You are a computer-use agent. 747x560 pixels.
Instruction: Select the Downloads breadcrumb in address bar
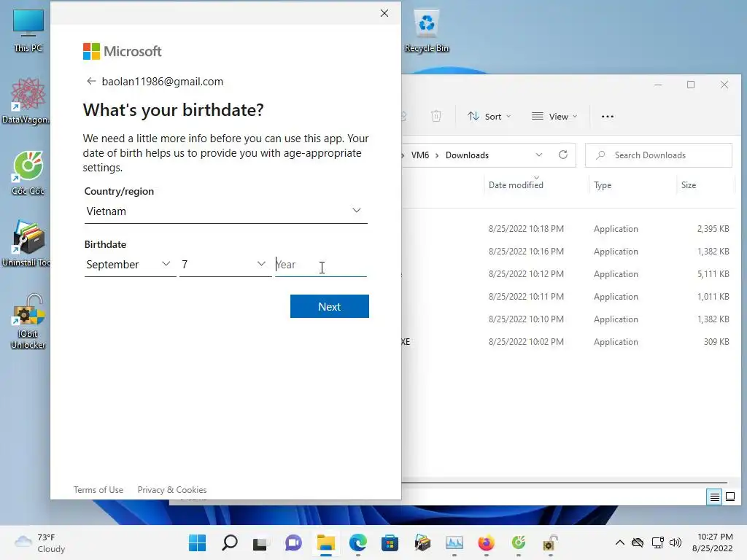click(x=467, y=155)
